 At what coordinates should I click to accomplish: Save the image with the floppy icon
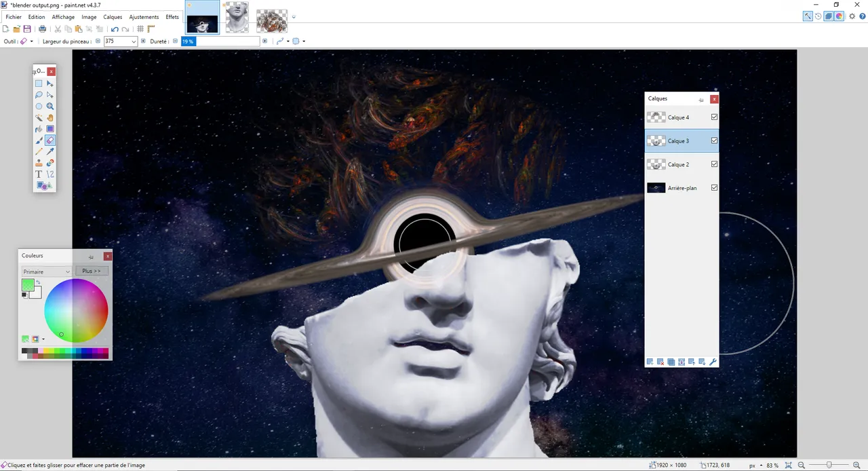click(x=27, y=29)
